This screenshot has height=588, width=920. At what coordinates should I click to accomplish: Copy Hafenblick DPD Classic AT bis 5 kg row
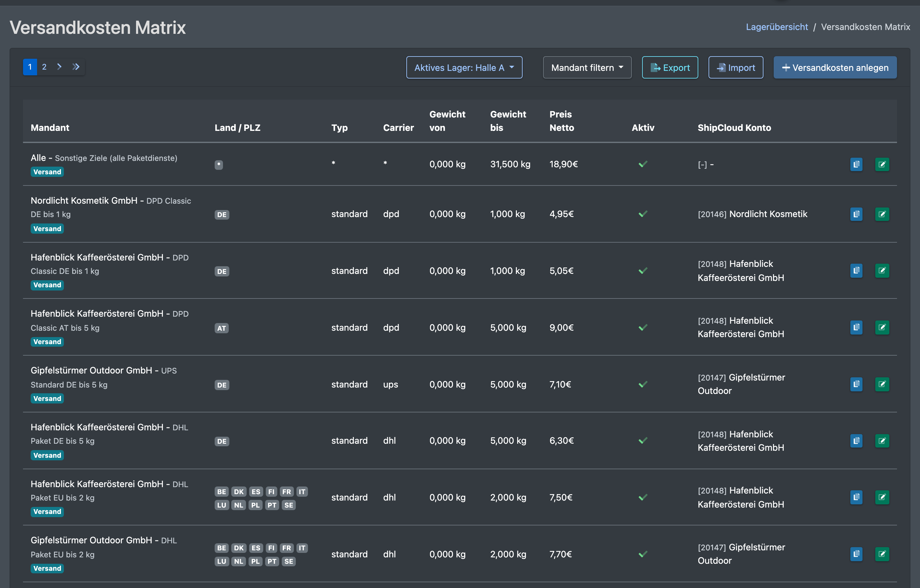[x=856, y=327]
